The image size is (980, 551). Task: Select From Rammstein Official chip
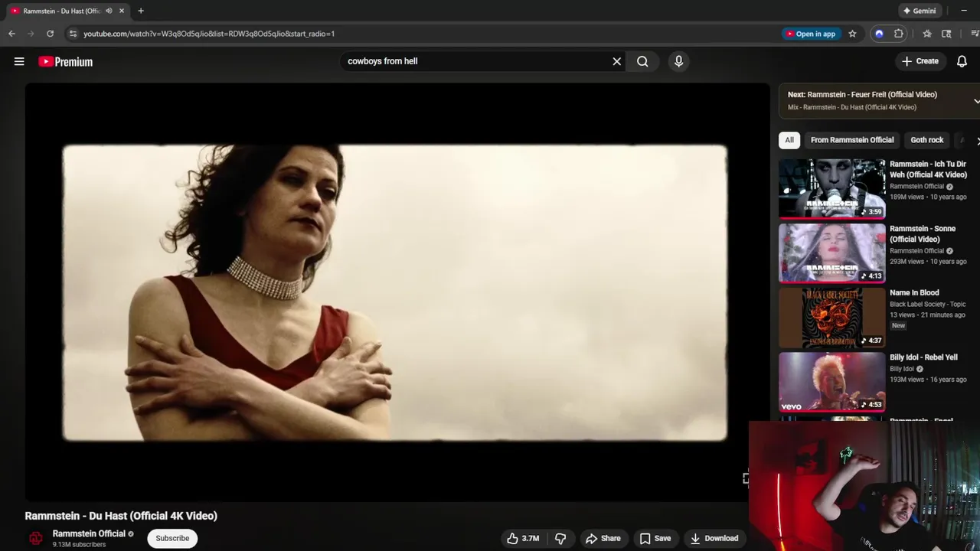[852, 140]
